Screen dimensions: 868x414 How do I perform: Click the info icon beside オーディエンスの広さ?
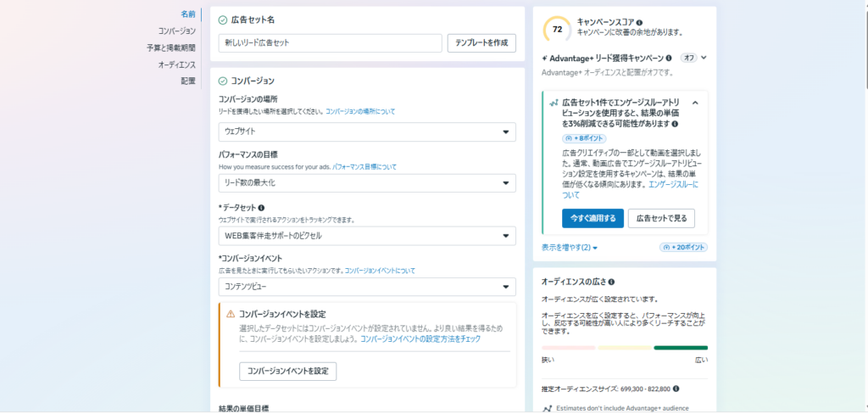point(611,282)
